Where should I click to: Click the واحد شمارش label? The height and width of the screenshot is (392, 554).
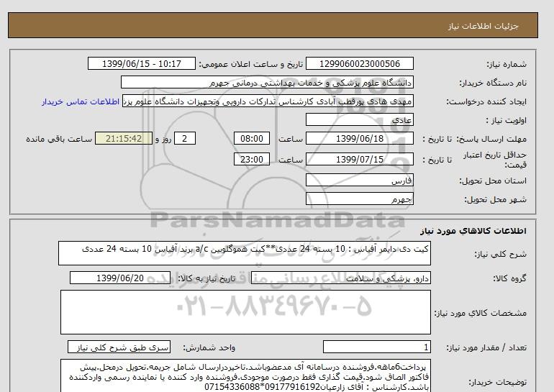(x=209, y=348)
